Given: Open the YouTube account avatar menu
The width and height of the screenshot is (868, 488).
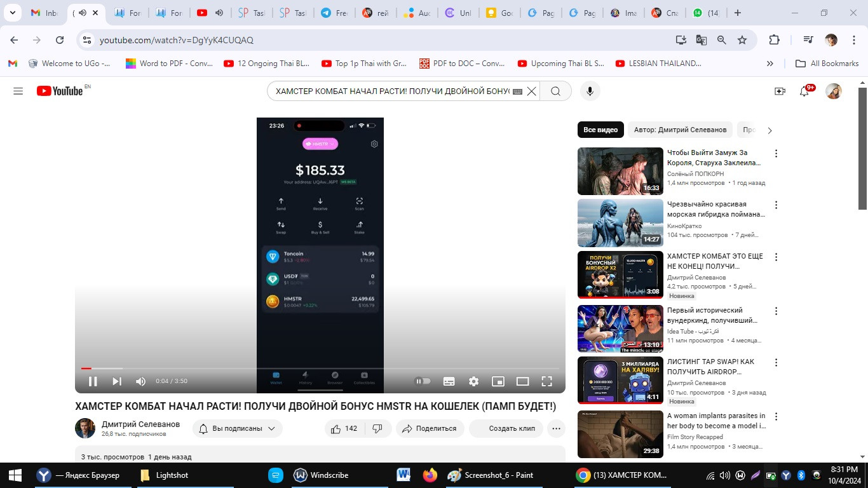Looking at the screenshot, I should pyautogui.click(x=834, y=91).
